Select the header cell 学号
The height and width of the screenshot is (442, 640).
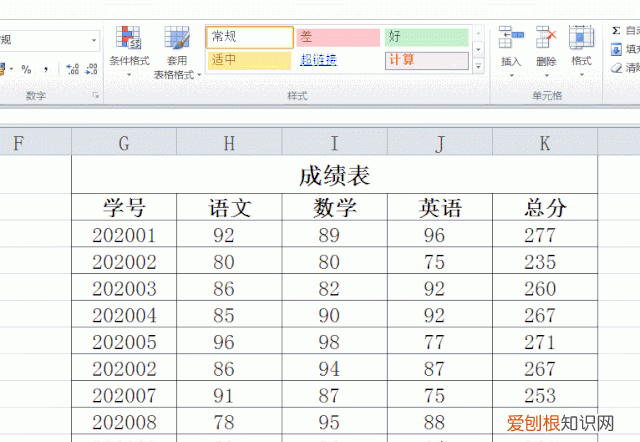(124, 207)
